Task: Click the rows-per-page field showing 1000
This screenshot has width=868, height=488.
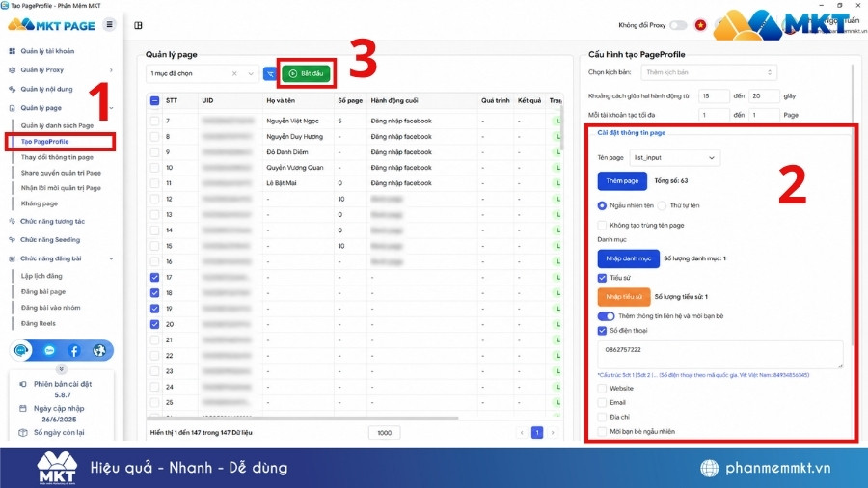Action: coord(384,433)
